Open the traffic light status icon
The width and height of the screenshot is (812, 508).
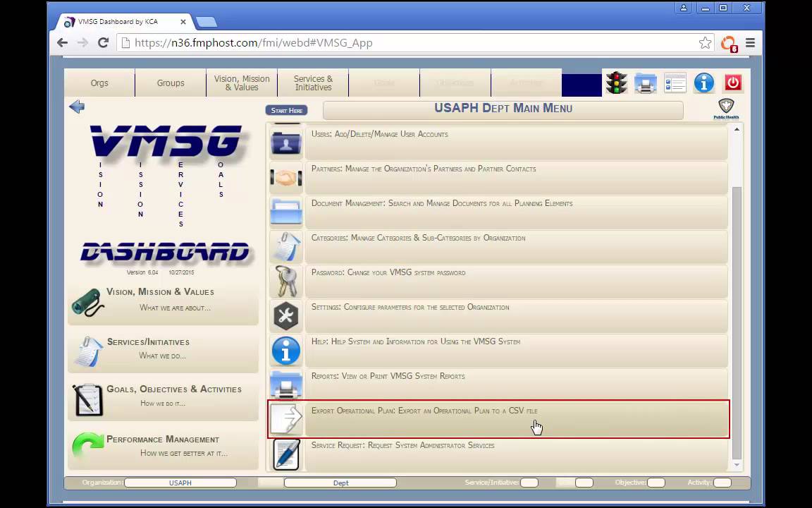pyautogui.click(x=616, y=83)
